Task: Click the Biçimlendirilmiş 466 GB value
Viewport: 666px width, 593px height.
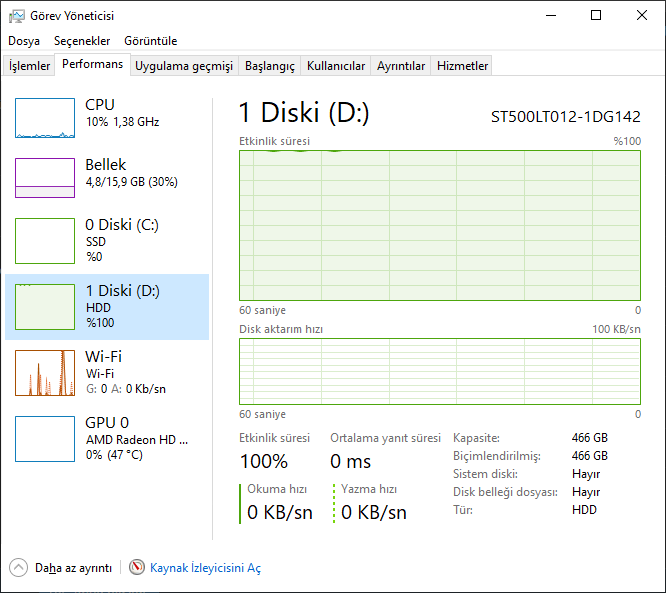Action: click(590, 456)
